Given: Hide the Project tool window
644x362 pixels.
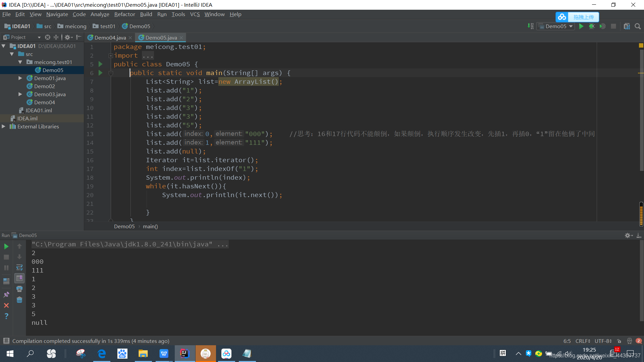Looking at the screenshot, I should tap(79, 37).
